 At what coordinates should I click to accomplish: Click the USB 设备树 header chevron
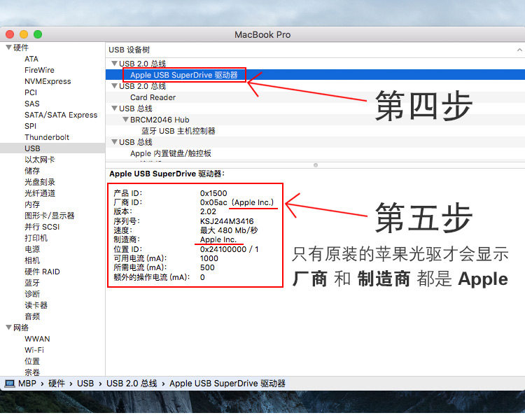point(519,50)
